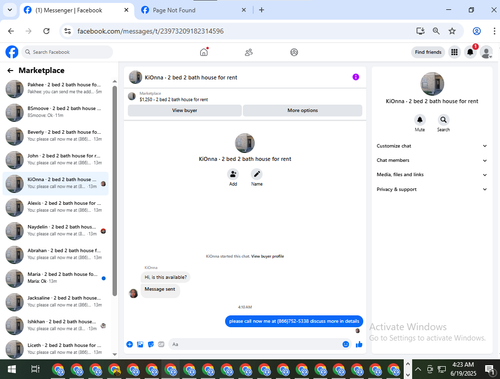This screenshot has height=379, width=500.
Task: Open the emoji picker in message box
Action: coord(346,344)
